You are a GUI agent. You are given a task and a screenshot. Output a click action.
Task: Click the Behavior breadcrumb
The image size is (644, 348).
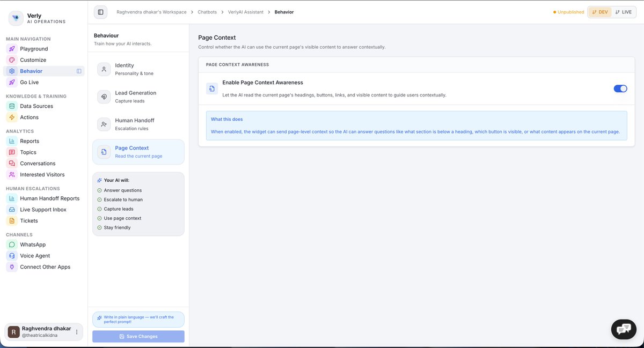click(284, 12)
